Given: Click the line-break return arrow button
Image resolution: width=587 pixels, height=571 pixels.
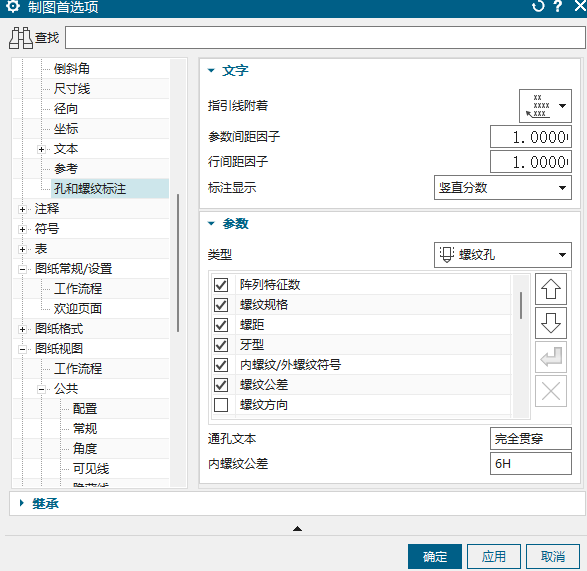Looking at the screenshot, I should click(551, 357).
